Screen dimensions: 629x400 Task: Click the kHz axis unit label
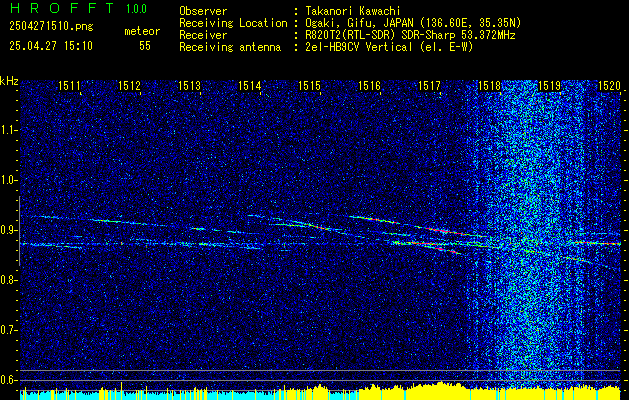(9, 81)
